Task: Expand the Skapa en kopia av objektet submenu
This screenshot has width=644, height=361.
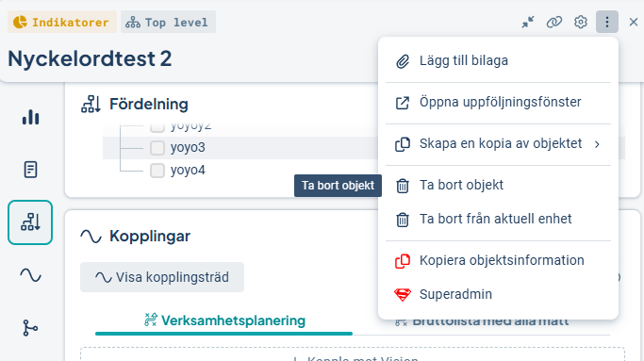Action: click(x=498, y=144)
